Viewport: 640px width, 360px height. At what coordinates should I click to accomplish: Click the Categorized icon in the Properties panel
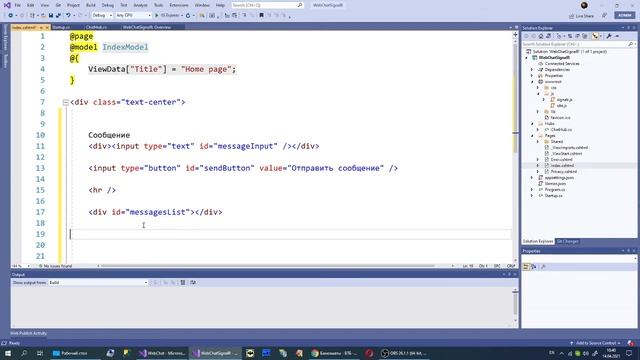point(526,267)
